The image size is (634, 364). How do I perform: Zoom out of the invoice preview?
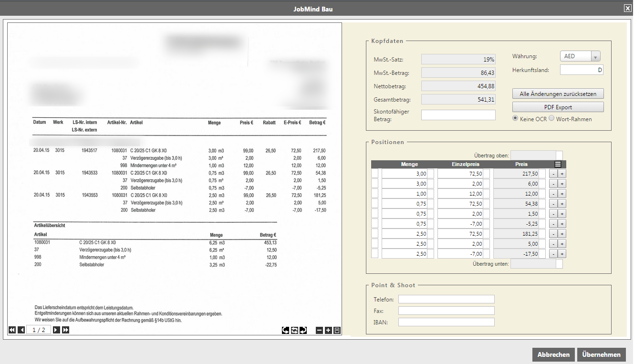pos(320,330)
